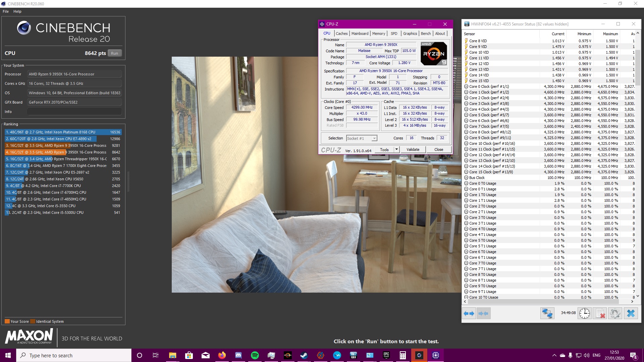Select Bus Clock row in HWiNFO
This screenshot has width=644, height=362.
[x=549, y=178]
